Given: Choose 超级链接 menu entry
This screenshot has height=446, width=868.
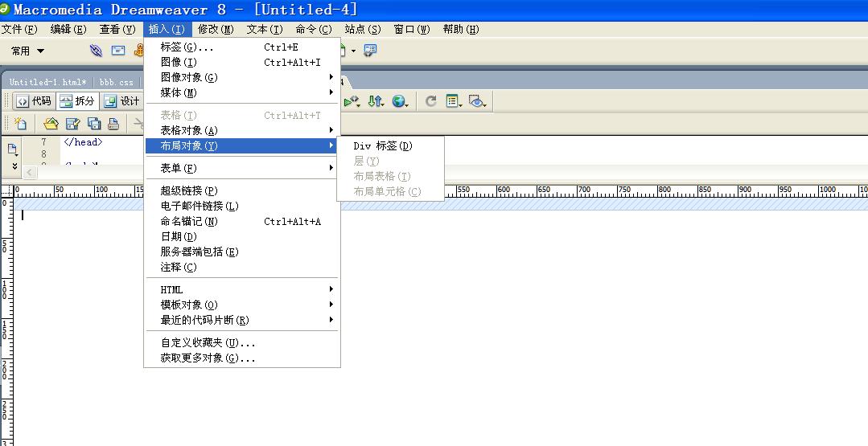Looking at the screenshot, I should point(242,190).
